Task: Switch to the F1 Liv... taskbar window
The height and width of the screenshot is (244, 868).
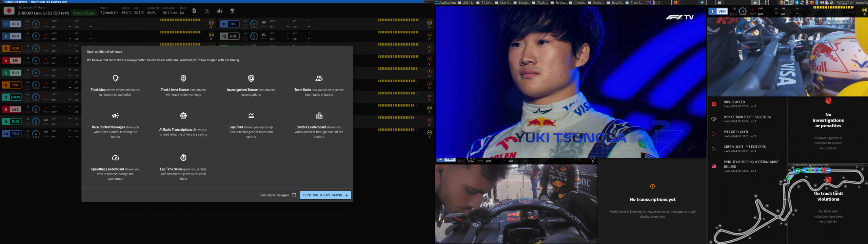Action: [x=484, y=2]
